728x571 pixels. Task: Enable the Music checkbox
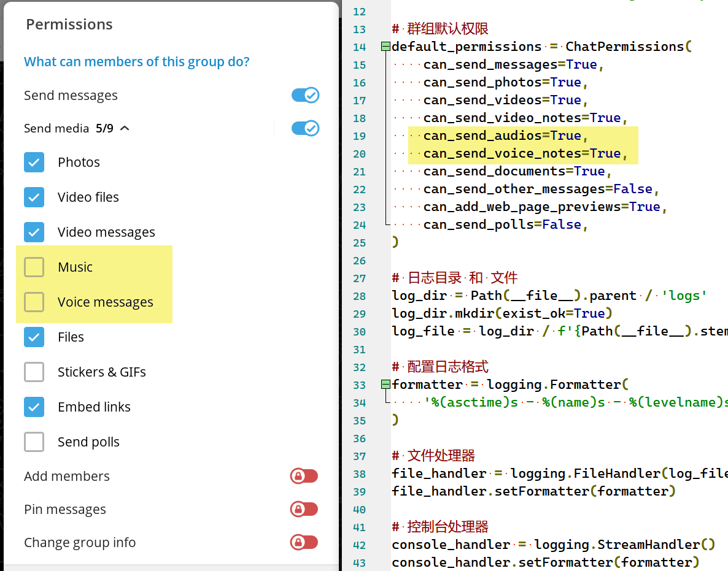coord(34,267)
